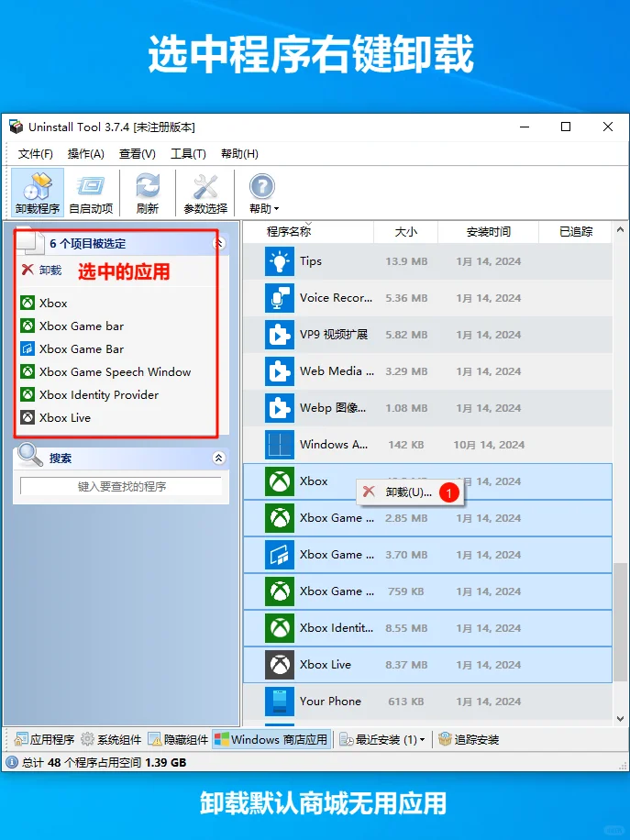
Task: Click the 10月 14, 2024 date cell
Action: pos(489,445)
